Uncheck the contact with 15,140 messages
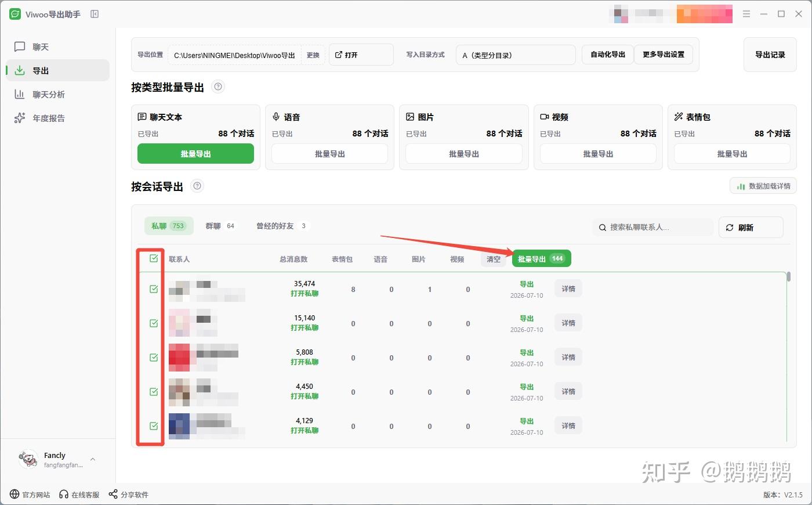Image resolution: width=812 pixels, height=505 pixels. click(x=154, y=323)
